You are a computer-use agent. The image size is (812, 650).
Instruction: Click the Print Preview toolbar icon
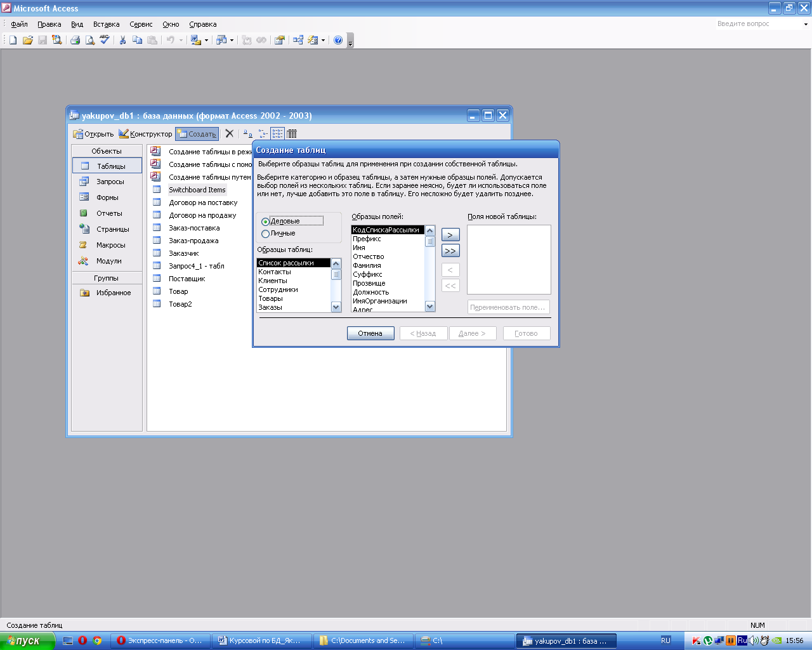[90, 40]
